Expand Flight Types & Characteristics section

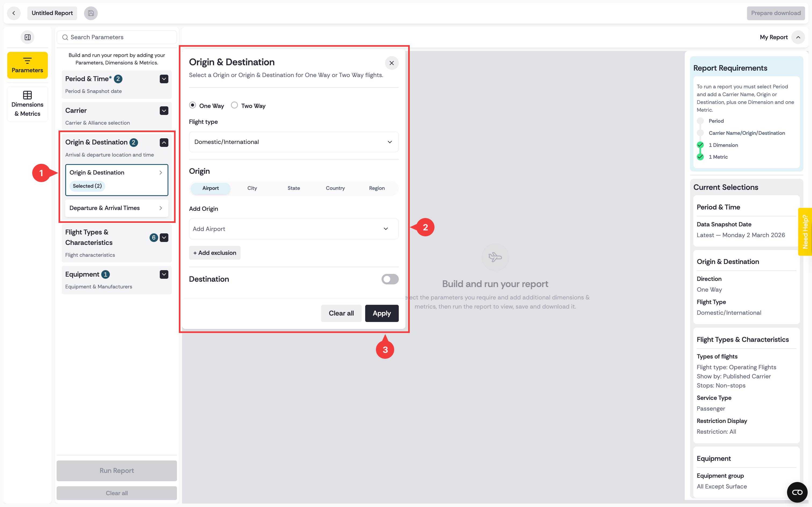[x=164, y=237]
